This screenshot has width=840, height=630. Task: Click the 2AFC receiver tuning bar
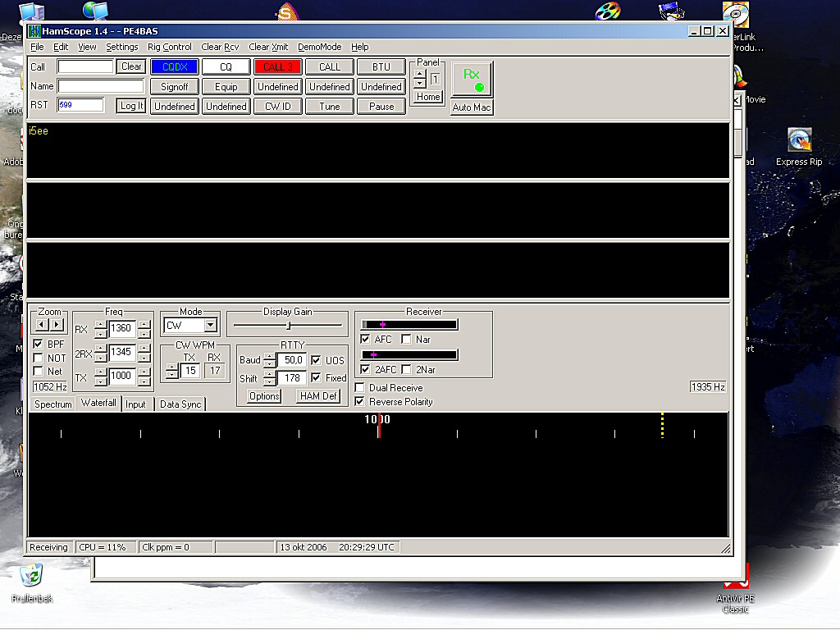[x=409, y=354]
